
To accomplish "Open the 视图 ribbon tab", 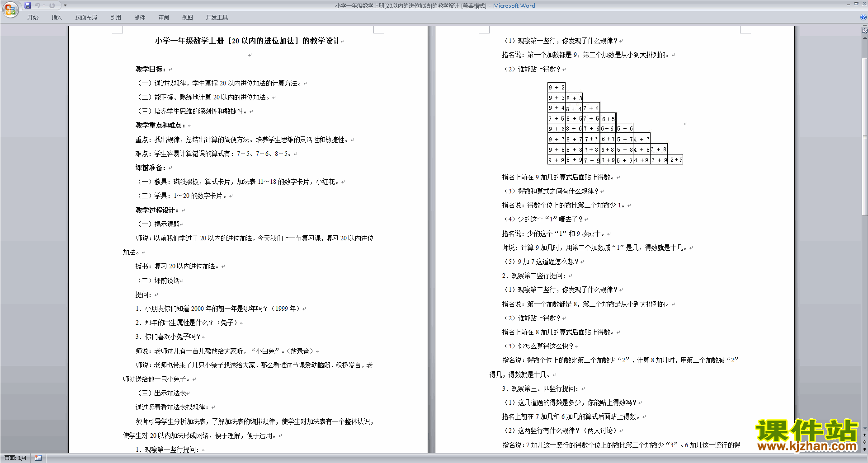I will (x=188, y=18).
